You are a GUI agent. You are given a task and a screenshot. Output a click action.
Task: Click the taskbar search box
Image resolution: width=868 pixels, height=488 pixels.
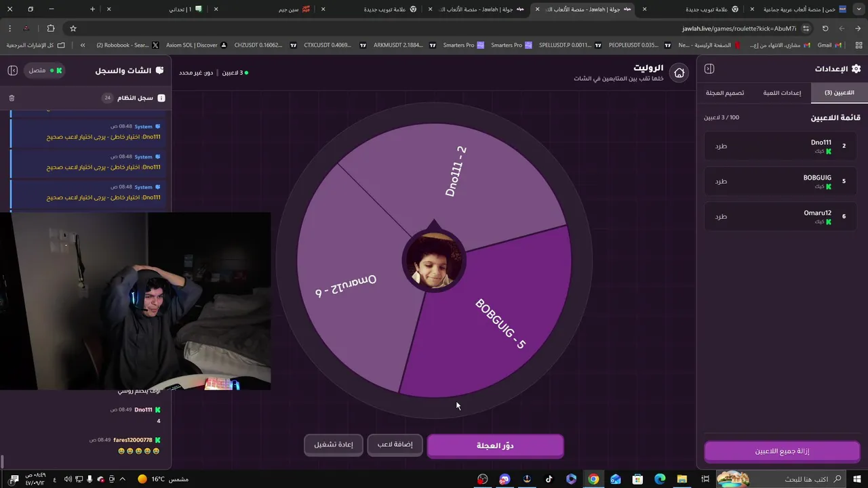[780, 479]
